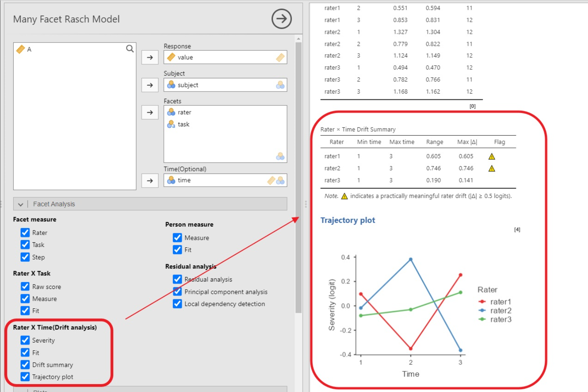Click the red rater1 point at Time 2
The image size is (588, 392).
click(x=411, y=349)
